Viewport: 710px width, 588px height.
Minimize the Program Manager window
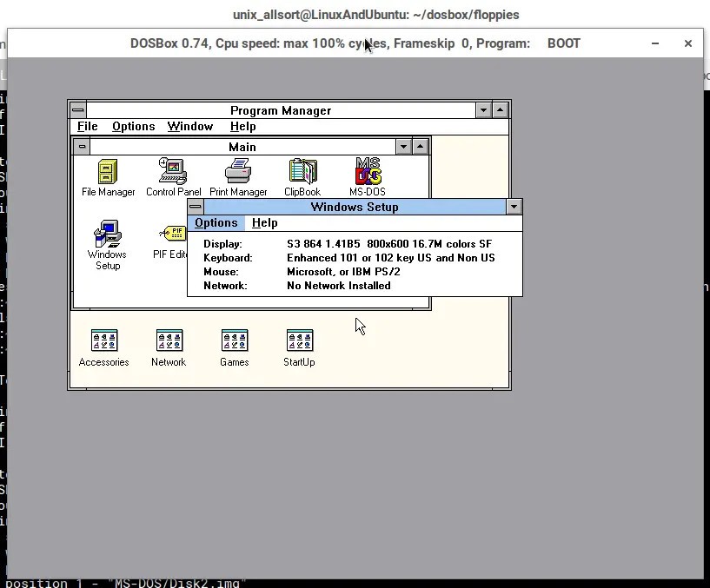(x=483, y=110)
